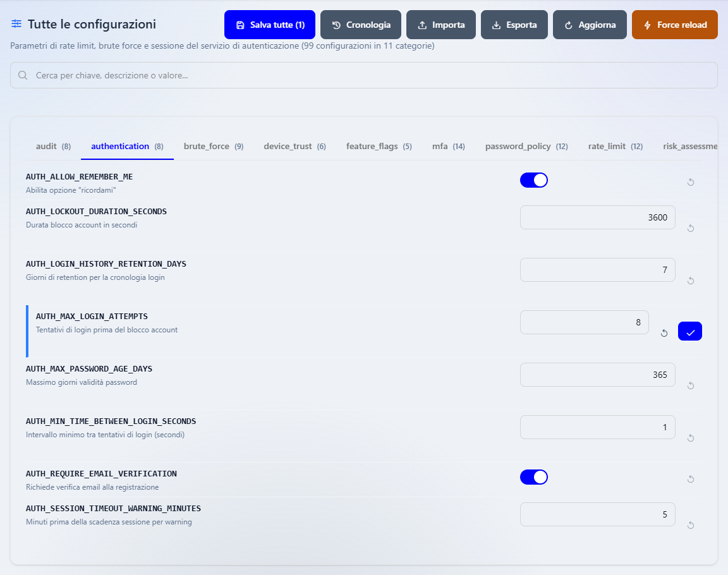Edit session timeout warning minutes field

(598, 514)
